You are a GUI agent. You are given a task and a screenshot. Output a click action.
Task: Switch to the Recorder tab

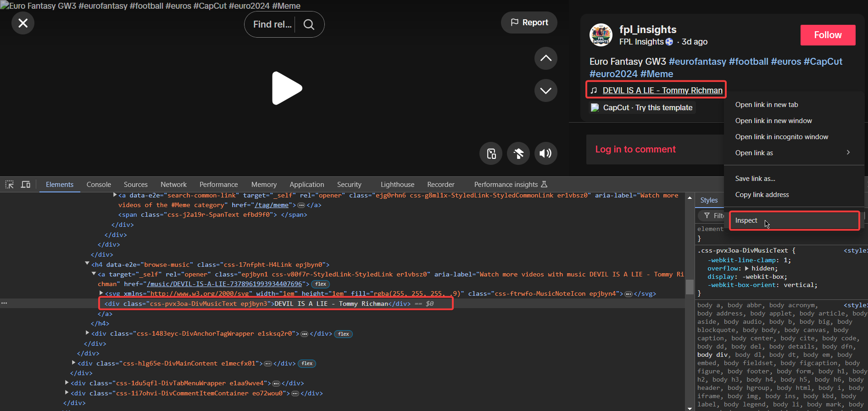(441, 185)
